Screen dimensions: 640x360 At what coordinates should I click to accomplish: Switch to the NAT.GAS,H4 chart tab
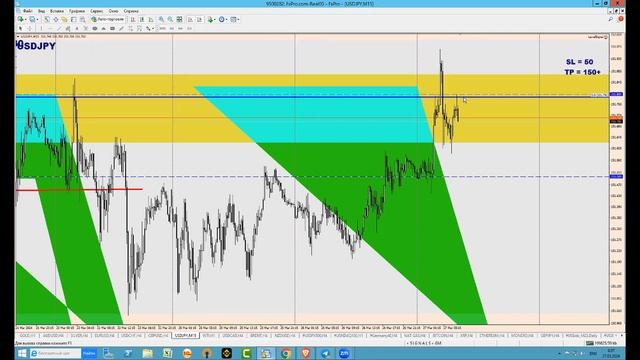pyautogui.click(x=415, y=335)
